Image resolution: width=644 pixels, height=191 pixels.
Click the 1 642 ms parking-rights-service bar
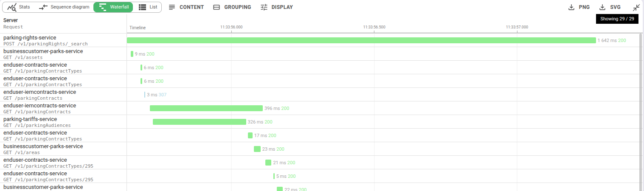(x=361, y=40)
